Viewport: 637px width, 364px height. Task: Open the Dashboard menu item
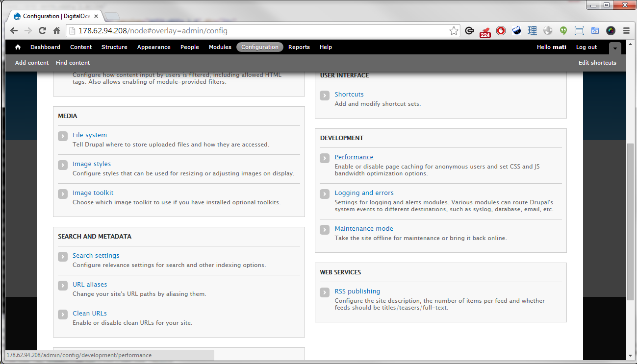point(45,47)
